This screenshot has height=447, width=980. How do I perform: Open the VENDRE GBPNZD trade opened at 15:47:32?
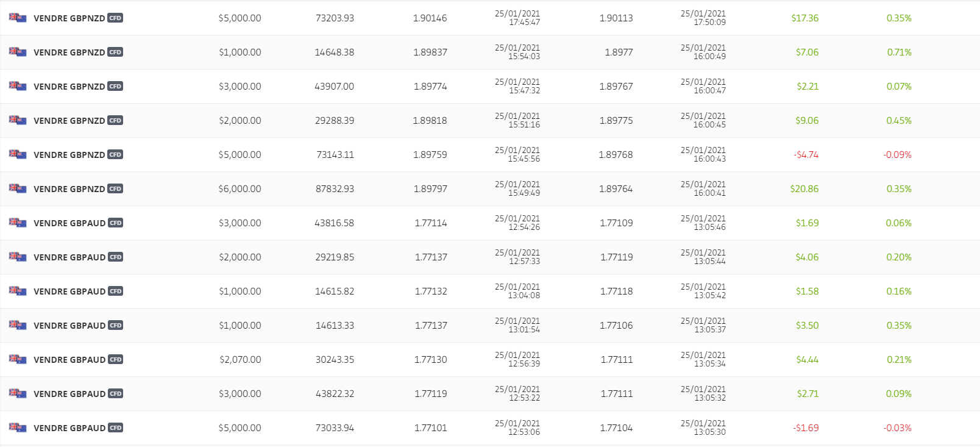(490, 87)
